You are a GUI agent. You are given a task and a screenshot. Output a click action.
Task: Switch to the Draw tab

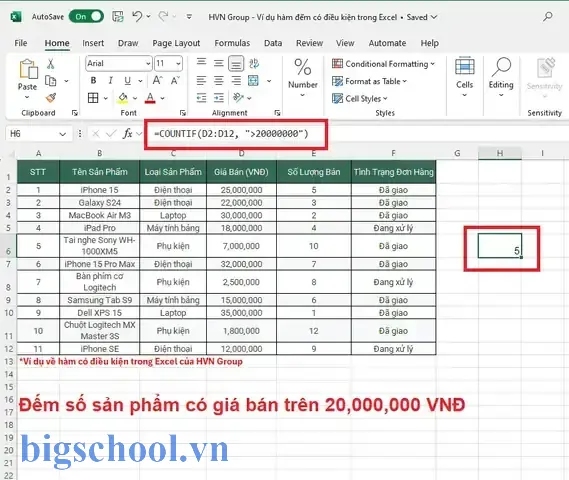click(x=128, y=43)
